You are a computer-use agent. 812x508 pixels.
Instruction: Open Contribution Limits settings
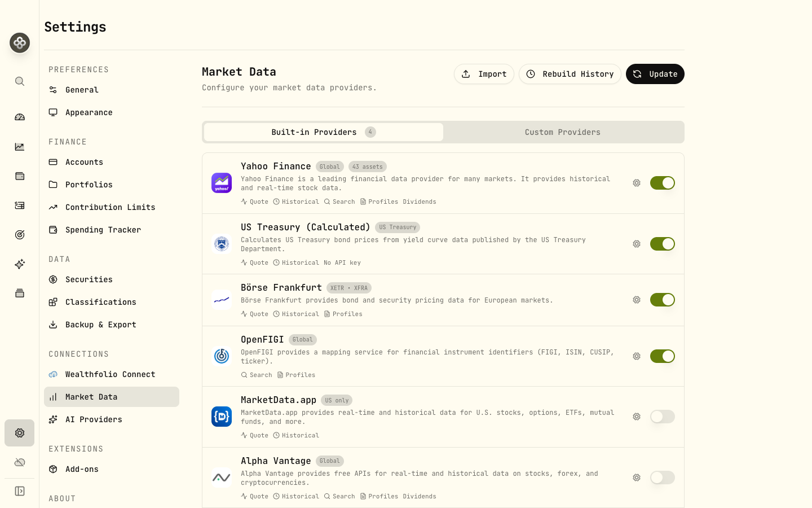coord(112,207)
